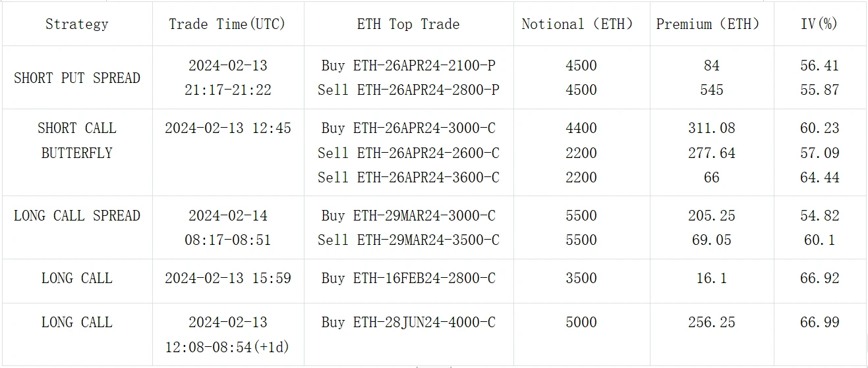The width and height of the screenshot is (868, 368).
Task: Click the 66.92 IV value
Action: (819, 278)
